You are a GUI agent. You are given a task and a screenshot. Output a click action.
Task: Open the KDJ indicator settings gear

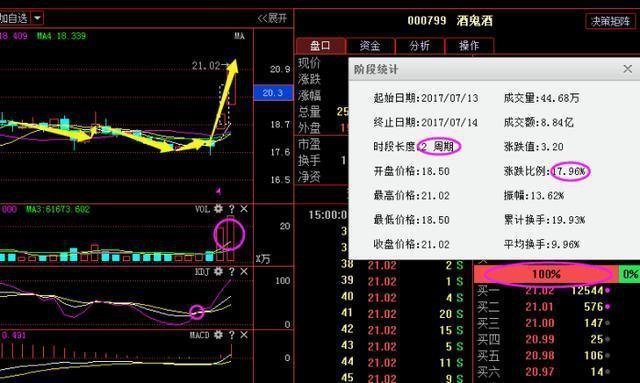click(x=218, y=272)
